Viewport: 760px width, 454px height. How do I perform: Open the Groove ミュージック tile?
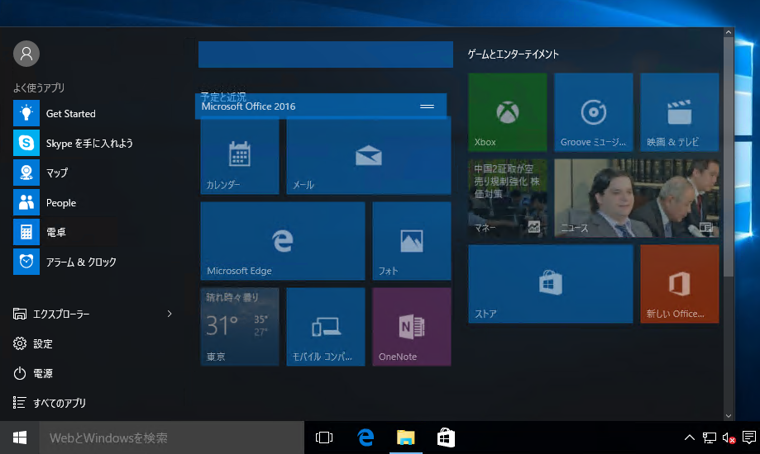pyautogui.click(x=594, y=112)
